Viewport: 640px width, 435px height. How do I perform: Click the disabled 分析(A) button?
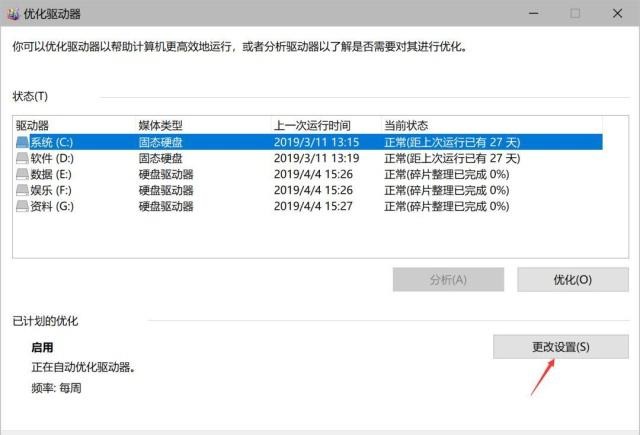(x=448, y=280)
